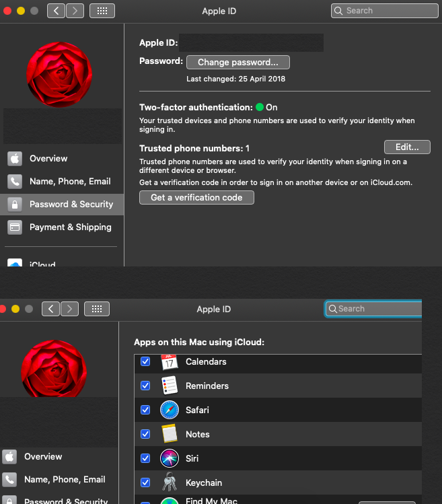Click the Calendars label in app list

pyautogui.click(x=206, y=361)
